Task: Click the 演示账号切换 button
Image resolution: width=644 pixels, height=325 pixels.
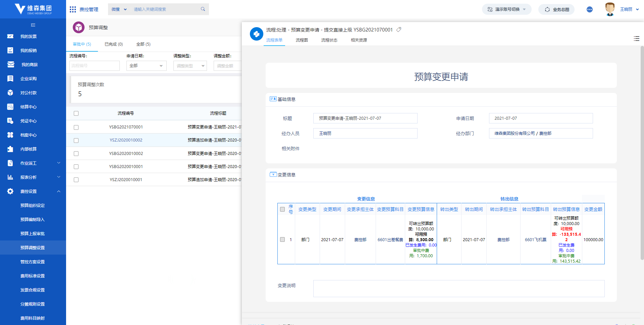Action: (x=506, y=9)
